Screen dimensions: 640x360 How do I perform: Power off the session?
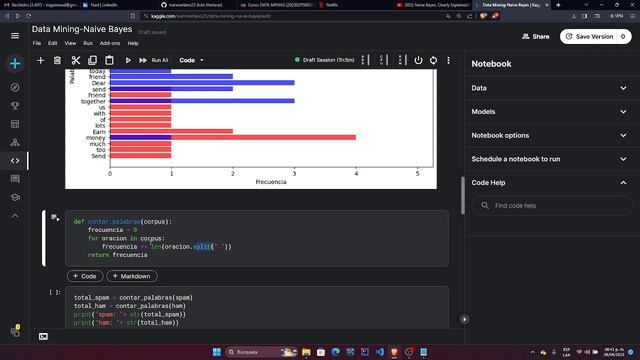coord(418,60)
